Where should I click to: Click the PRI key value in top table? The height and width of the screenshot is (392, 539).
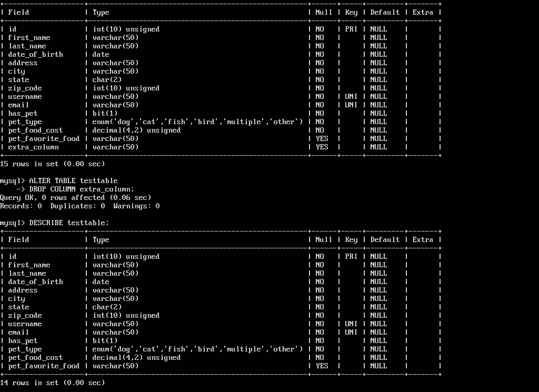351,29
